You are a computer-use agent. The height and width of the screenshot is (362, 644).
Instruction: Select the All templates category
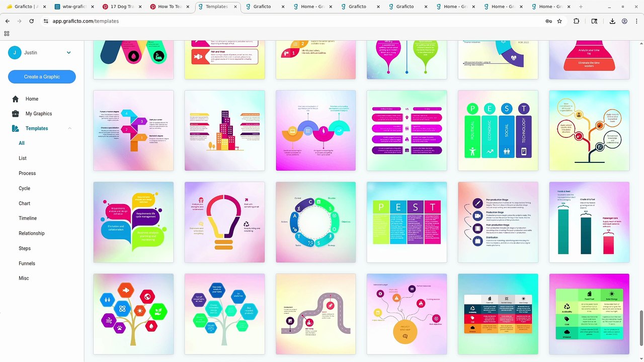(22, 143)
